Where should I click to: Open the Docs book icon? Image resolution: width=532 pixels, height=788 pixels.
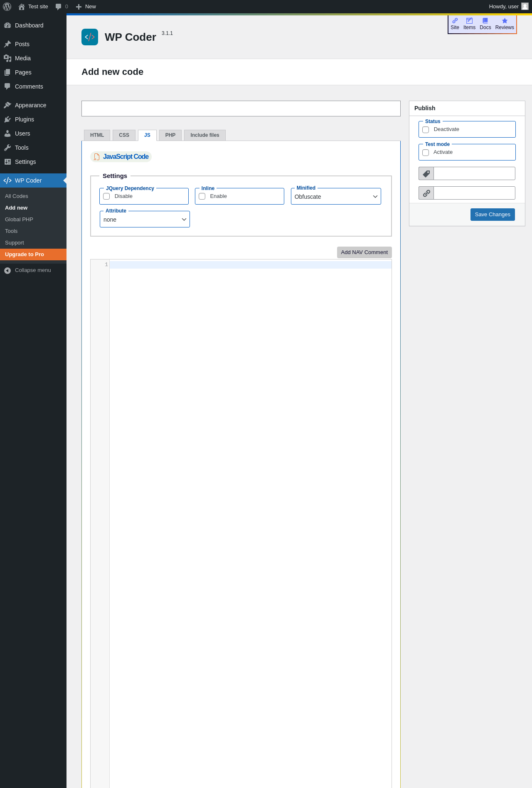485,21
